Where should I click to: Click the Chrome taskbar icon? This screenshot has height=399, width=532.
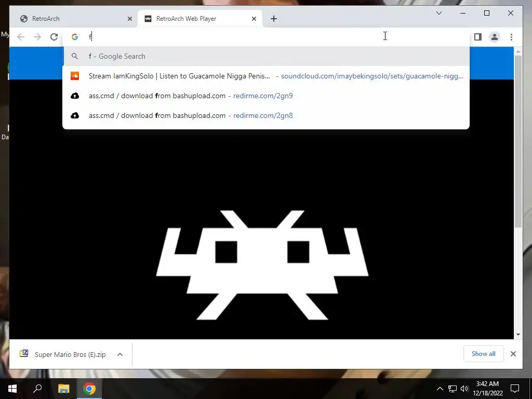point(89,389)
